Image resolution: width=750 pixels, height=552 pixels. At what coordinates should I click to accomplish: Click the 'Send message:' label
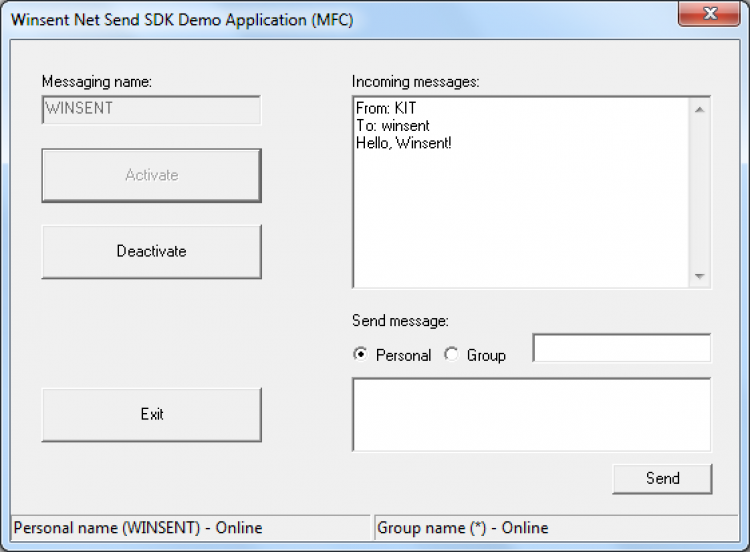pos(400,320)
